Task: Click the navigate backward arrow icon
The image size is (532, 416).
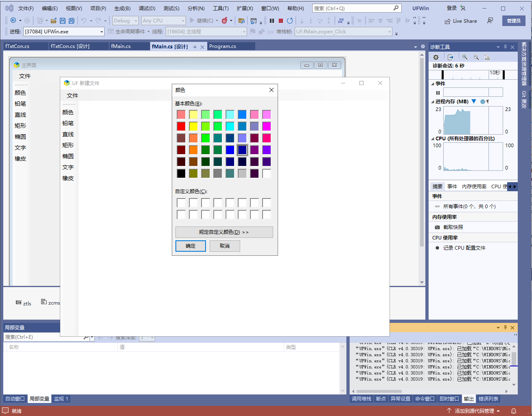Action: coord(13,20)
